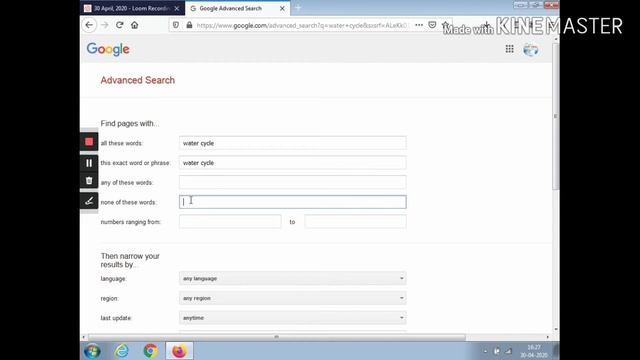Click the URL address bar

coord(302,25)
